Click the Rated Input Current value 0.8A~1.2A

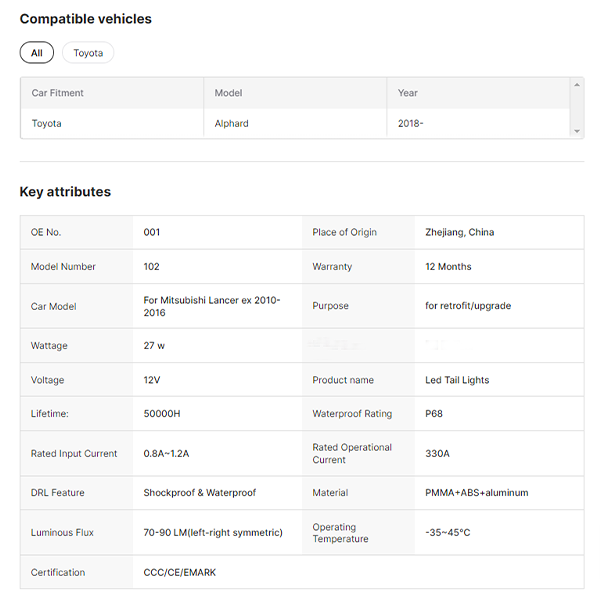pyautogui.click(x=166, y=453)
